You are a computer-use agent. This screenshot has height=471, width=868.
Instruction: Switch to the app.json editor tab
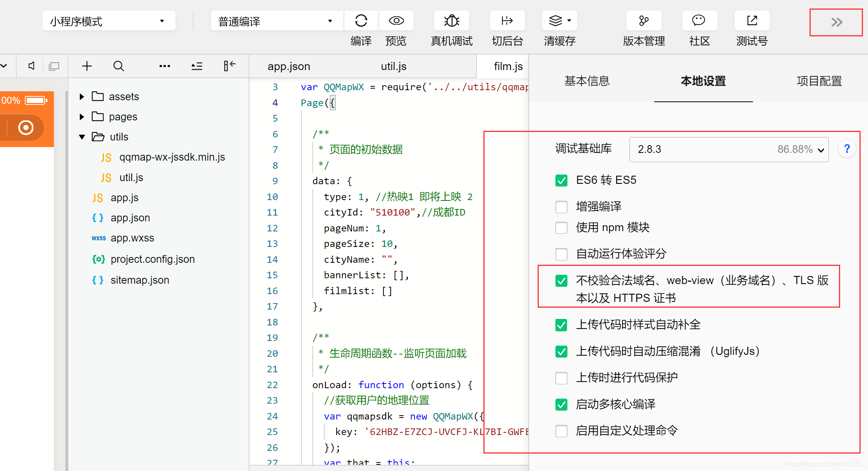(289, 67)
